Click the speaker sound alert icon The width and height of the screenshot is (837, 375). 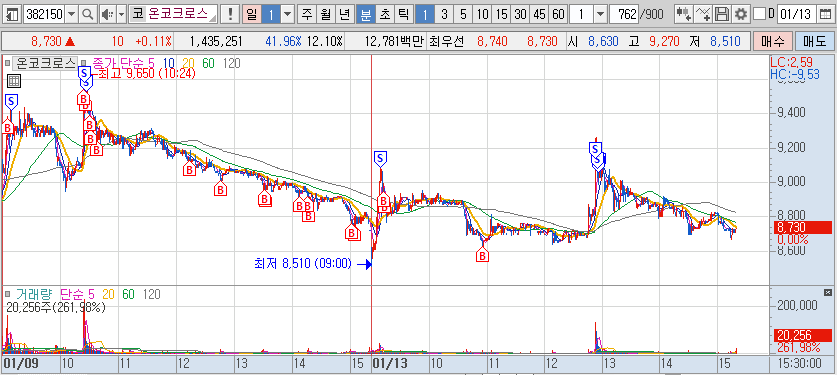coord(107,14)
